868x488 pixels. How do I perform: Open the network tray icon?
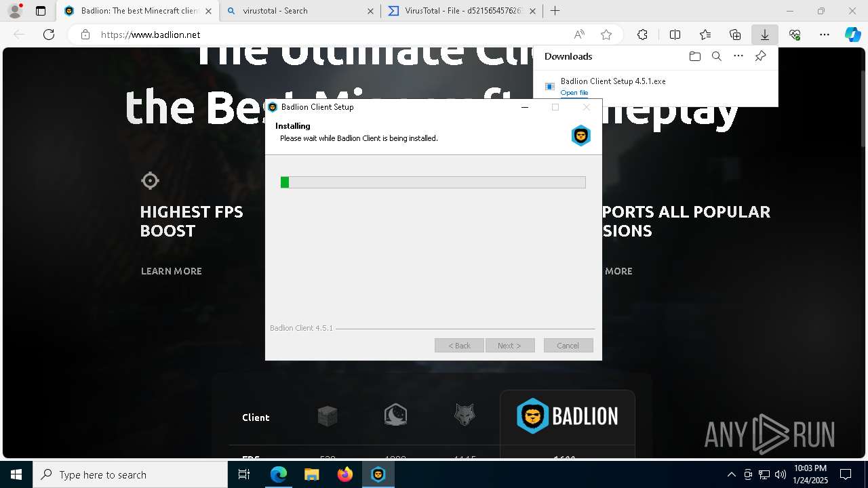[764, 474]
